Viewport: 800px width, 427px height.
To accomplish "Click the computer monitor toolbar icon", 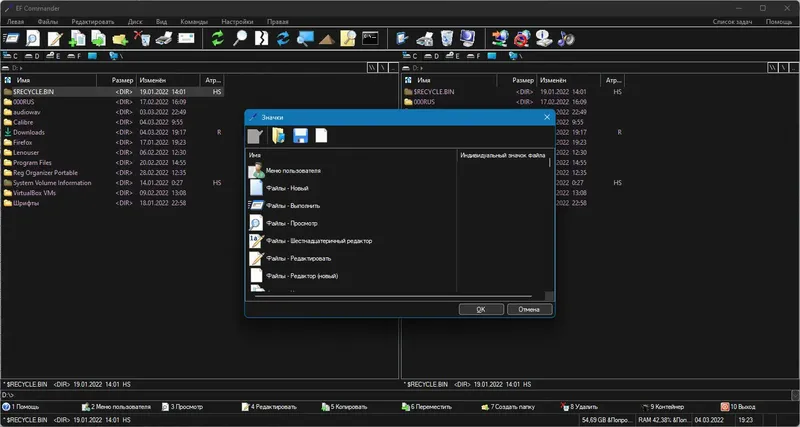I will tap(467, 38).
